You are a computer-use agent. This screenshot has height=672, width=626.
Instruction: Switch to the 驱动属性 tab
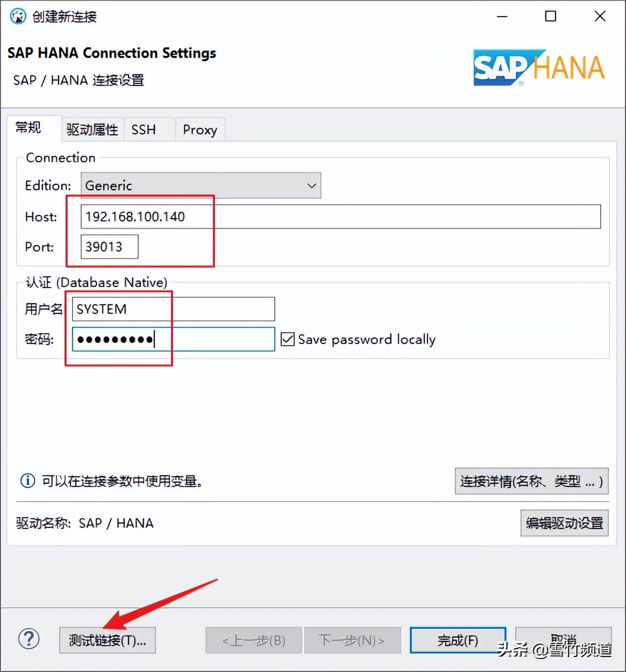[92, 130]
